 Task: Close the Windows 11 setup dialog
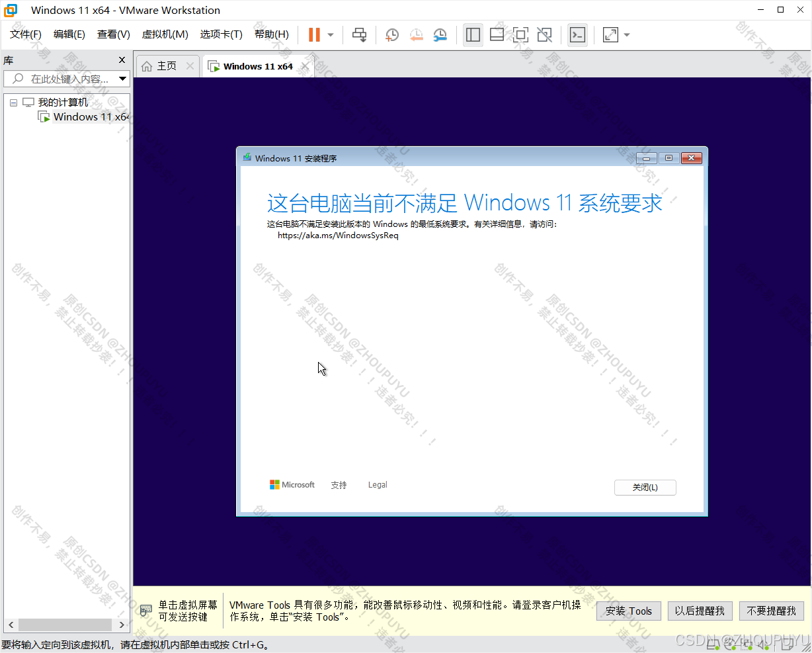(691, 158)
